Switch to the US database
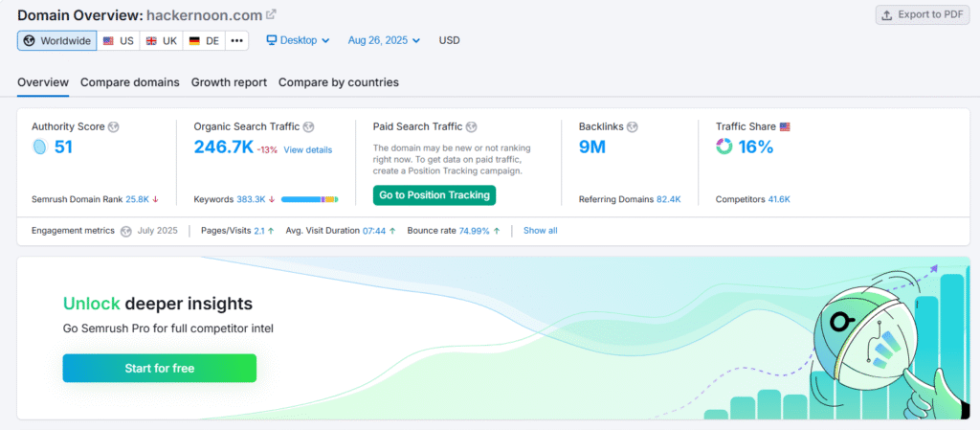Image resolution: width=980 pixels, height=430 pixels. [x=118, y=40]
